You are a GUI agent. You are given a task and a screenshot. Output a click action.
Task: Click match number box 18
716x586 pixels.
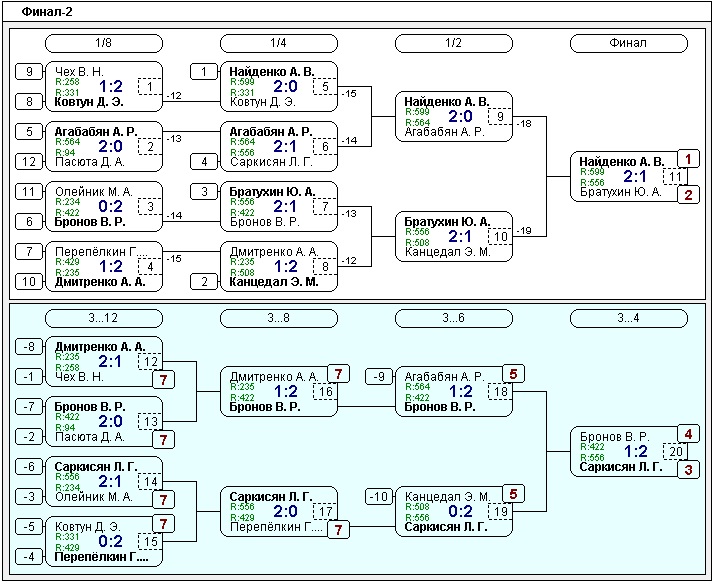point(500,391)
